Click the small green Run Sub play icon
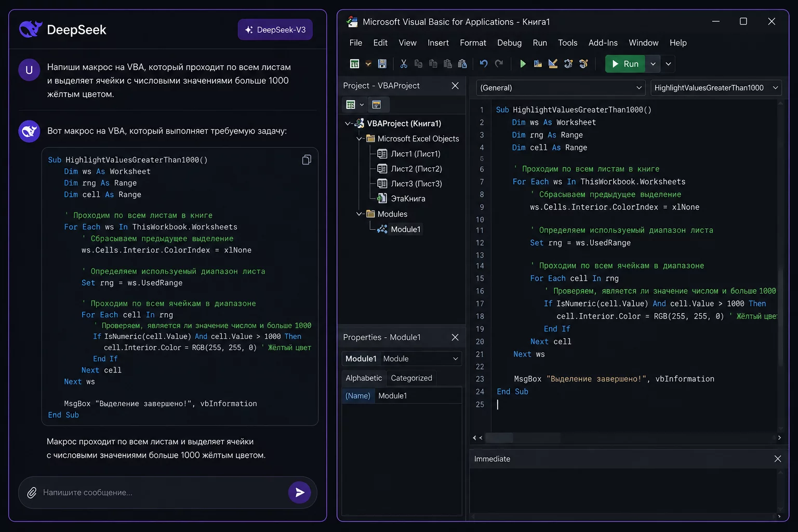This screenshot has height=532, width=798. point(523,64)
